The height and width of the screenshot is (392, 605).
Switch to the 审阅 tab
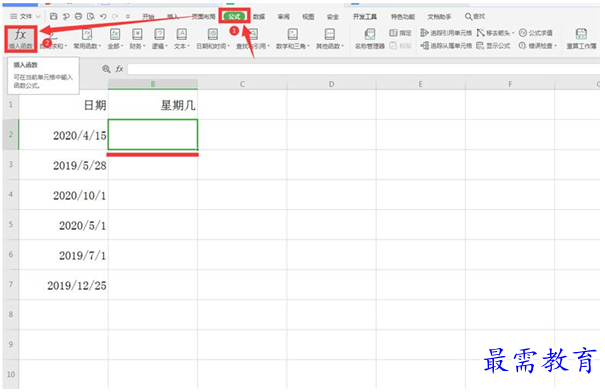[x=284, y=16]
